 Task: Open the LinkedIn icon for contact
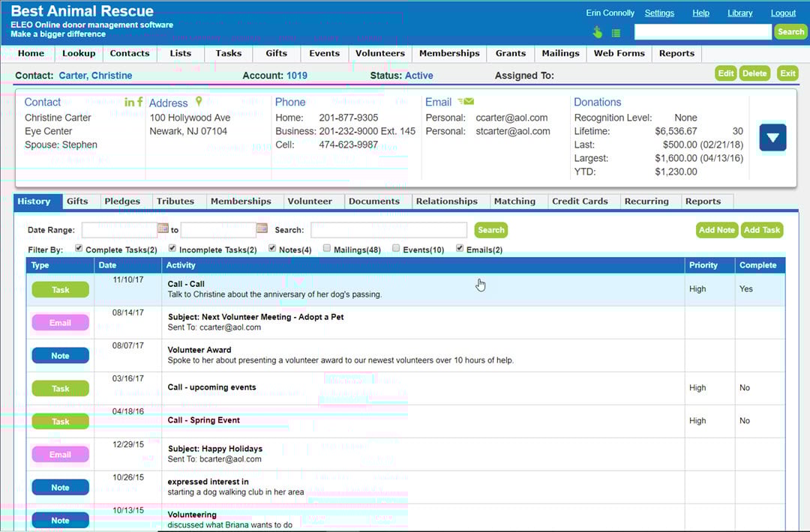coord(129,103)
